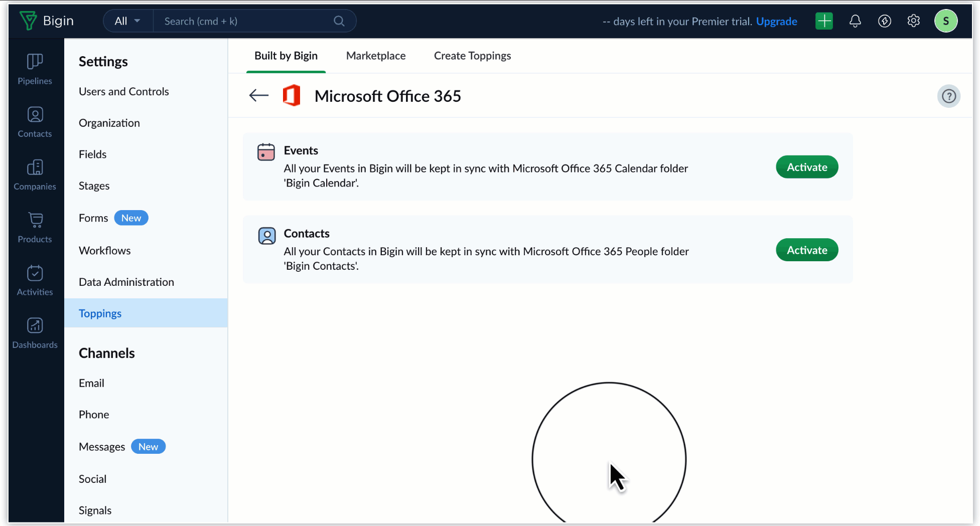Open Social channel settings
980x526 pixels.
click(92, 479)
